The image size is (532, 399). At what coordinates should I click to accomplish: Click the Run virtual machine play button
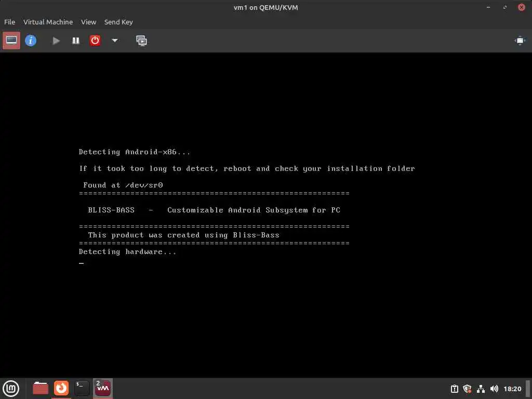pyautogui.click(x=56, y=41)
